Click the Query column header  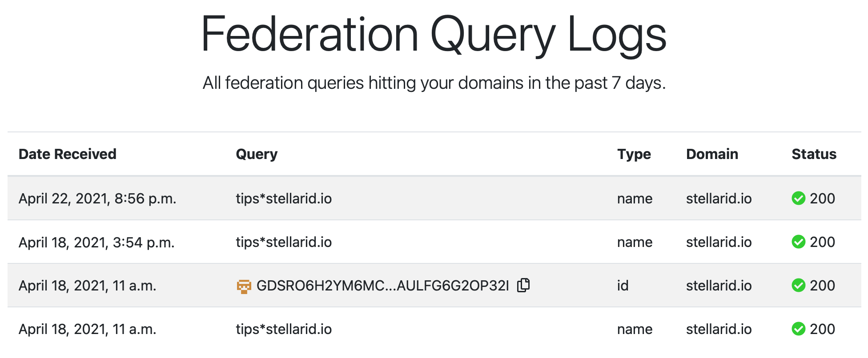pyautogui.click(x=257, y=154)
